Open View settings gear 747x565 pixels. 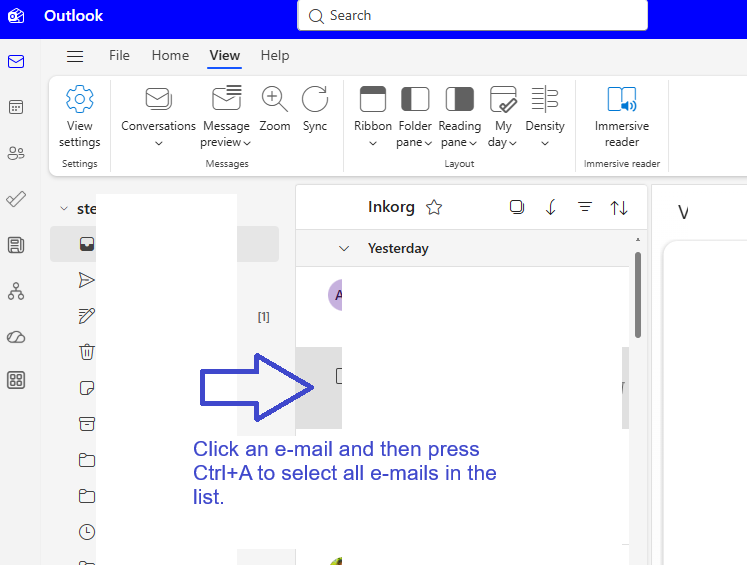[x=80, y=116]
